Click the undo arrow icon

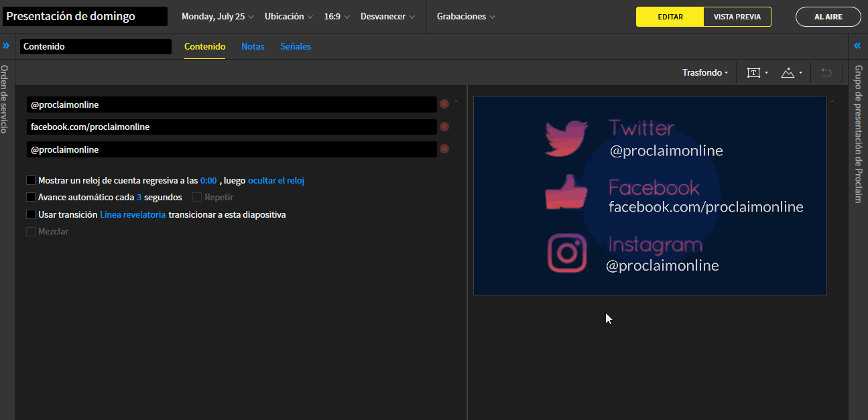(x=826, y=72)
